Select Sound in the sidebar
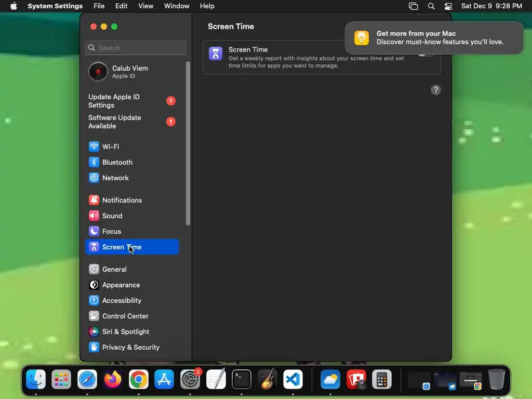 [131, 216]
